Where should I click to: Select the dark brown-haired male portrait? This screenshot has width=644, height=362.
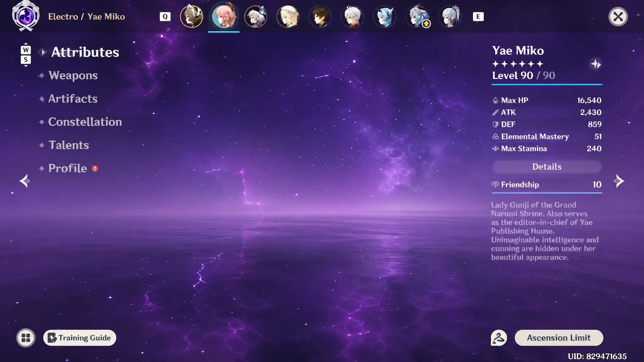pyautogui.click(x=320, y=16)
